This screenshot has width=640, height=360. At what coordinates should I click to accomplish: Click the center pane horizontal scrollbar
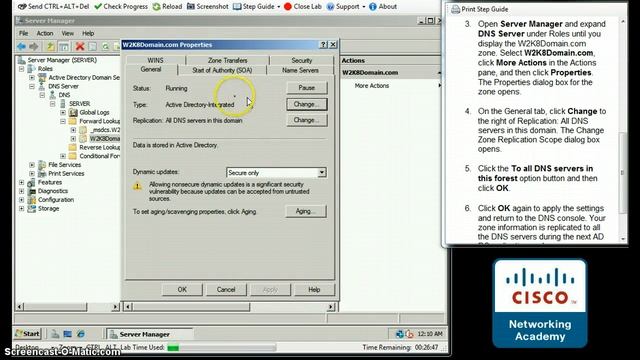click(x=229, y=307)
